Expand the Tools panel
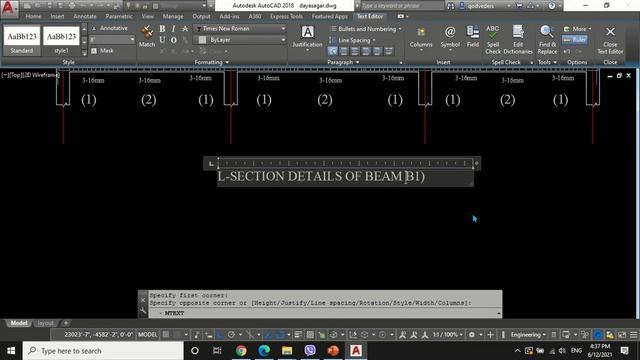The width and height of the screenshot is (640, 360). point(547,62)
